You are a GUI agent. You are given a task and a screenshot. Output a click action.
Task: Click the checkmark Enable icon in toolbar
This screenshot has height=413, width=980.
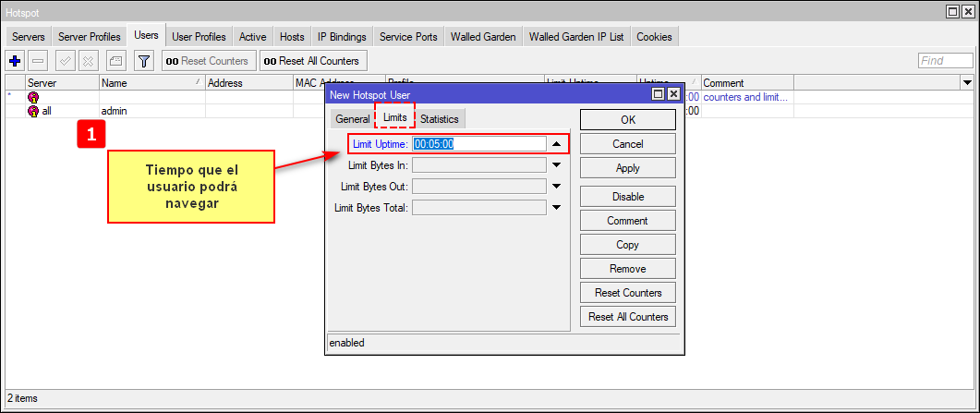[x=66, y=61]
